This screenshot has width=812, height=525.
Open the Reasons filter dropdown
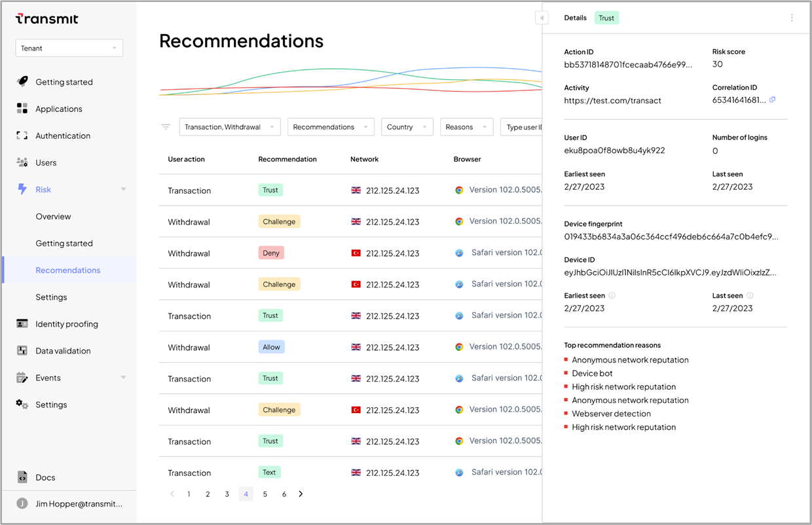tap(466, 127)
